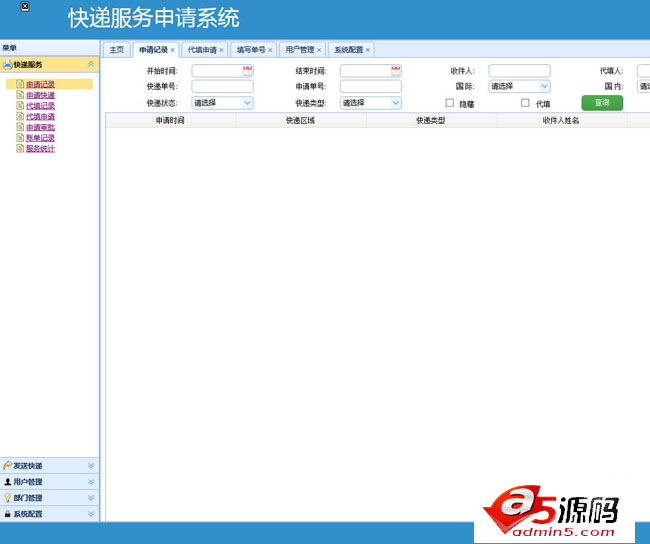This screenshot has height=544, width=650.
Task: Expand the 发送快递 menu section
Action: [x=91, y=466]
